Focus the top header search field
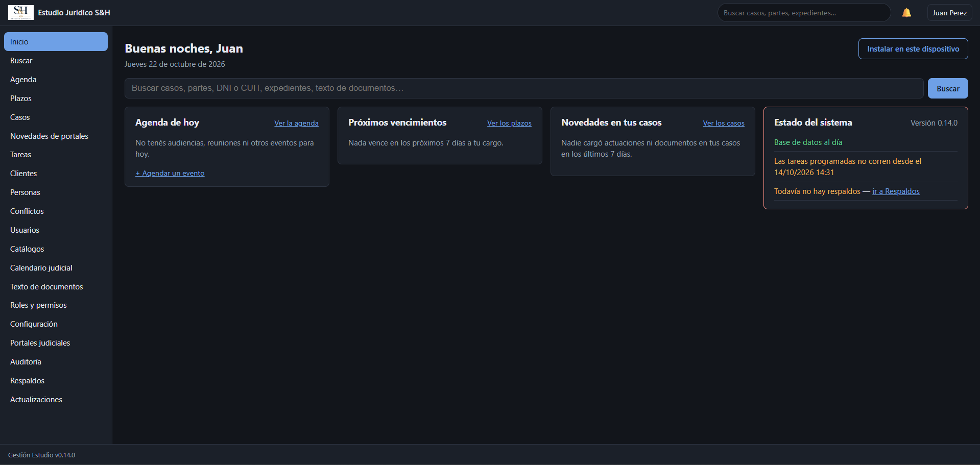The image size is (980, 465). coord(804,13)
